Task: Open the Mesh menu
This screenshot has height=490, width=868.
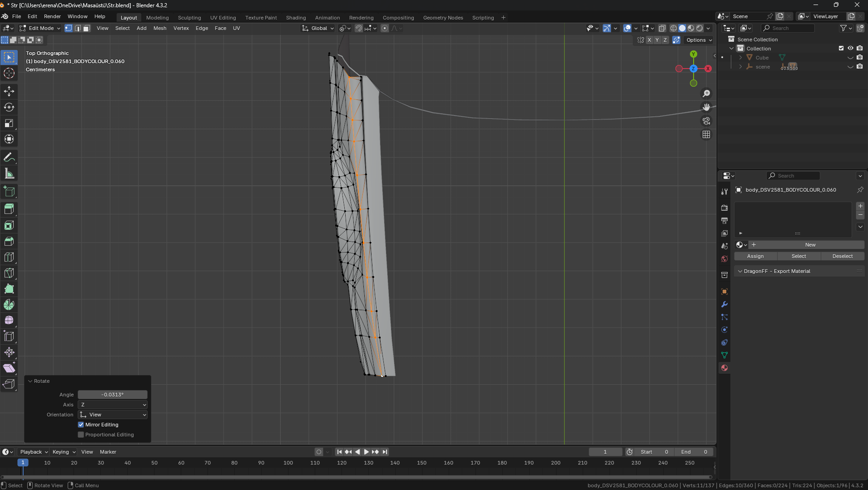Action: pyautogui.click(x=160, y=28)
